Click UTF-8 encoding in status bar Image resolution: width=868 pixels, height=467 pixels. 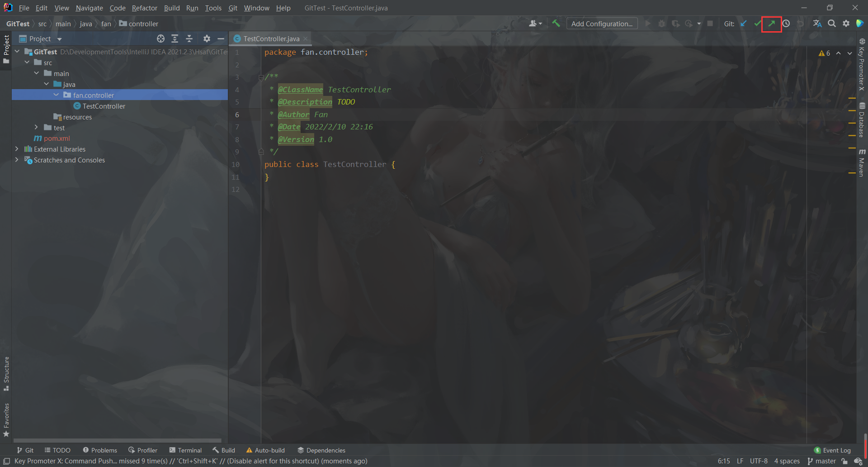759,461
